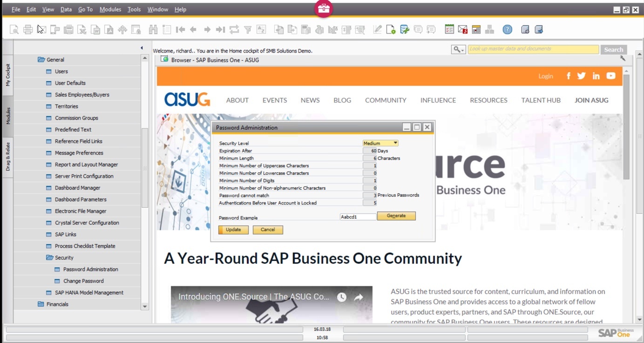
Task: Click the Login link on ASUG page
Action: point(546,76)
